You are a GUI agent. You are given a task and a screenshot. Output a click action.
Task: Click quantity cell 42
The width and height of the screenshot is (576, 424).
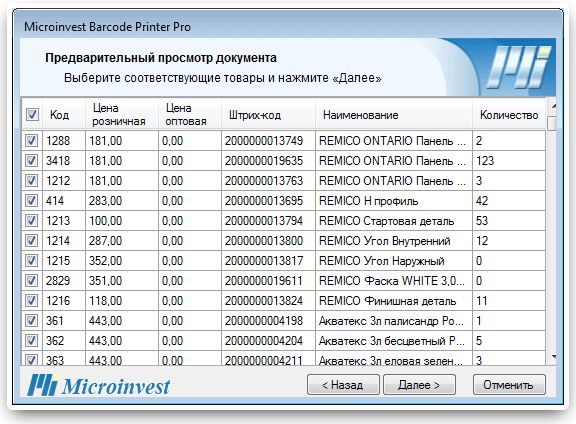point(509,201)
